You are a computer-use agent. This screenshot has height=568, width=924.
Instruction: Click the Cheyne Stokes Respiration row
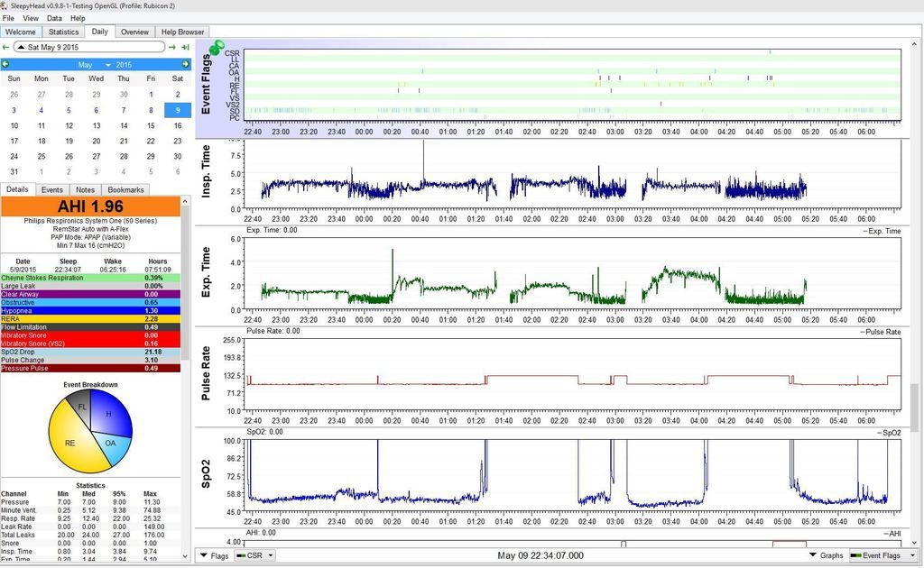tap(90, 278)
